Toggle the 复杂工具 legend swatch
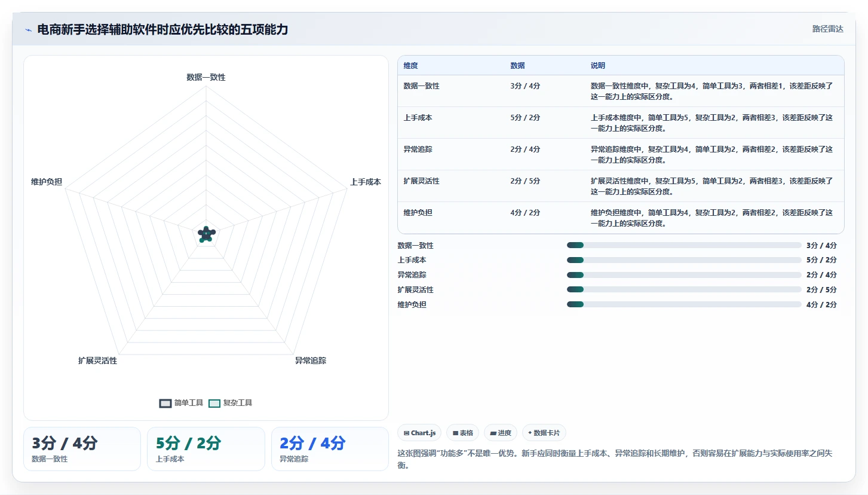Screen dimensions: 868x495 [214, 403]
